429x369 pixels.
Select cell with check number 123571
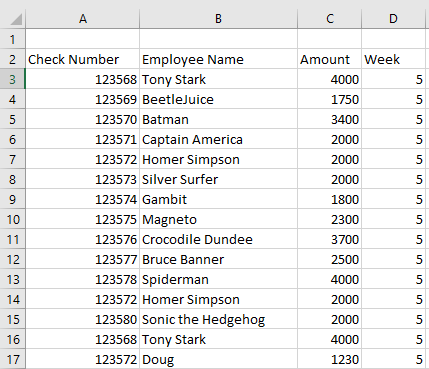[x=83, y=139]
